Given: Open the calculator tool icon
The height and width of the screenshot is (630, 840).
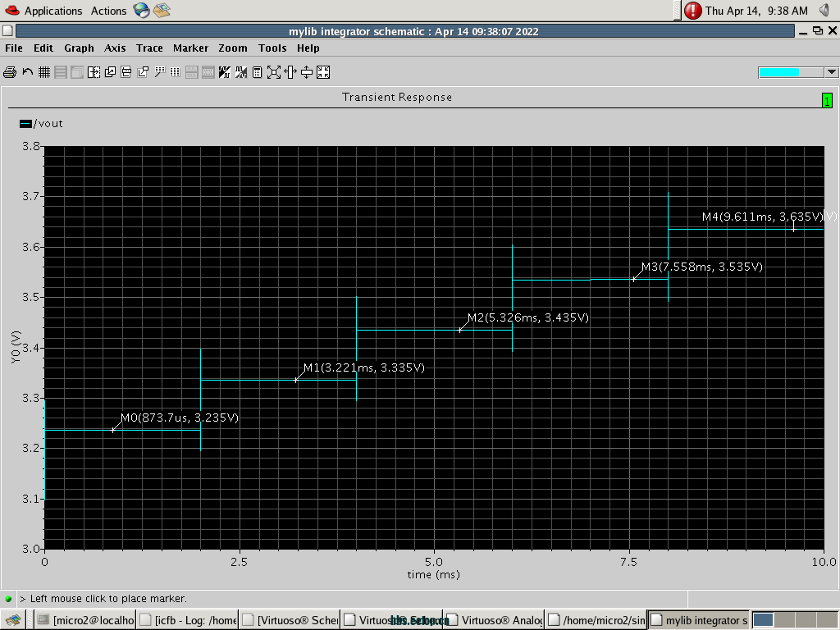Looking at the screenshot, I should click(x=257, y=72).
